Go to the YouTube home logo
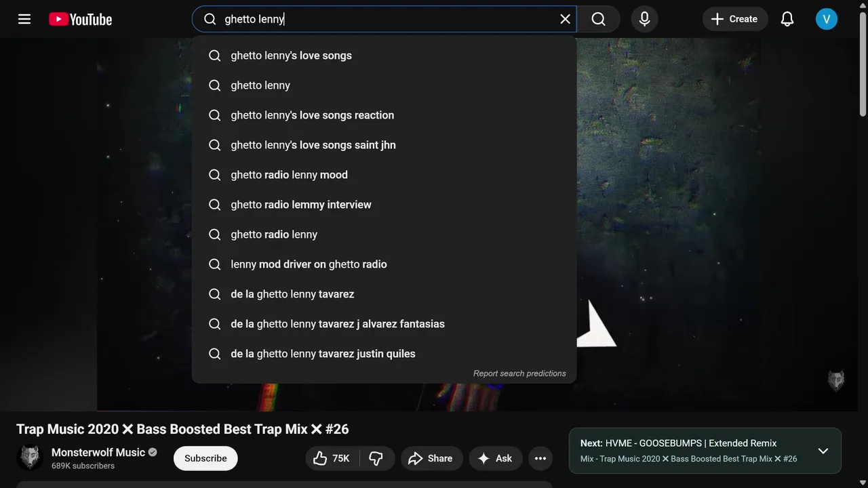 [x=81, y=19]
